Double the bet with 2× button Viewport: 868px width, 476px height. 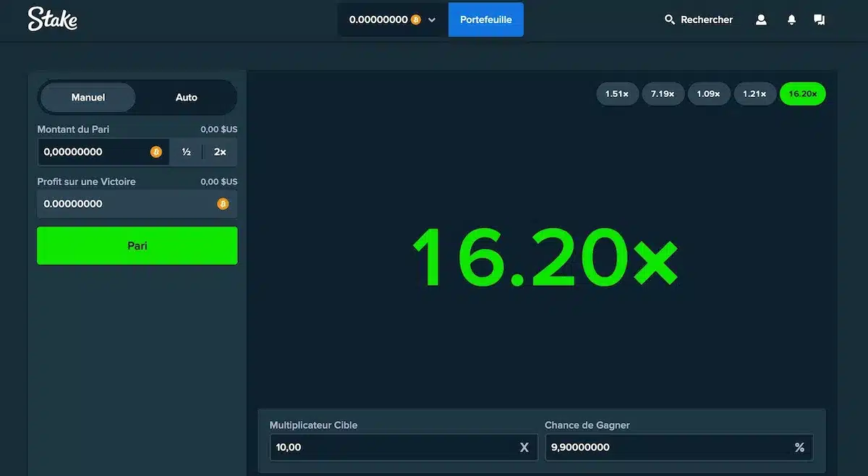click(220, 152)
